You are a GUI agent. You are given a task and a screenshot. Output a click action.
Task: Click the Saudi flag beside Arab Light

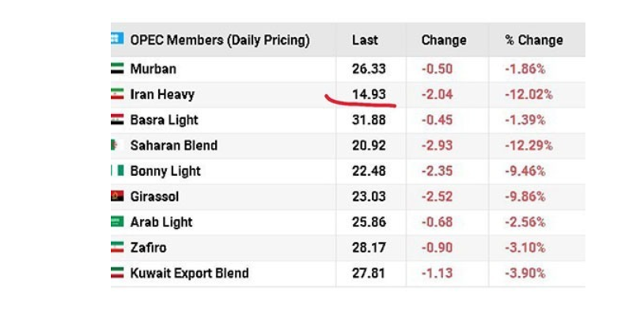pyautogui.click(x=117, y=222)
